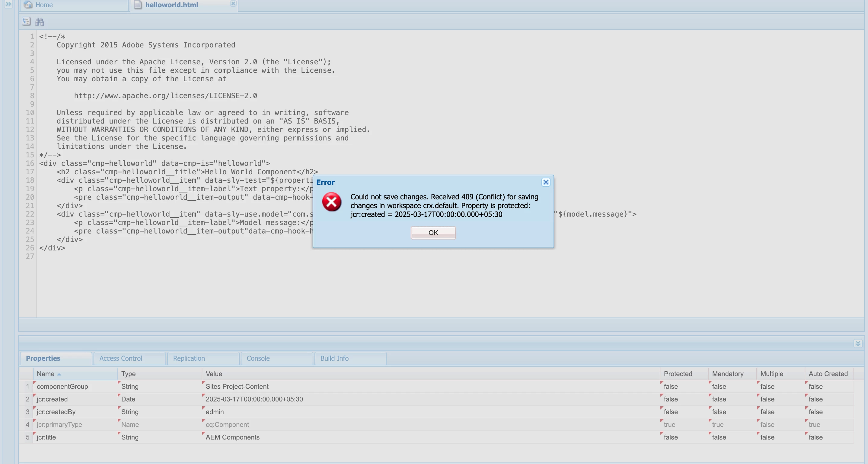Expand the collapsed left sidebar panel
This screenshot has height=464, width=868.
[x=8, y=4]
